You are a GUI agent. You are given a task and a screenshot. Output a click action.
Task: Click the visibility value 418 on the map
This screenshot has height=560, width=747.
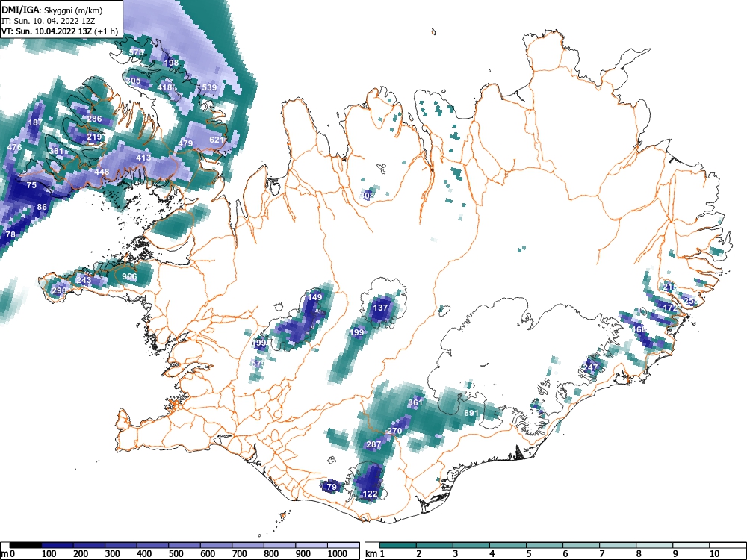click(164, 87)
